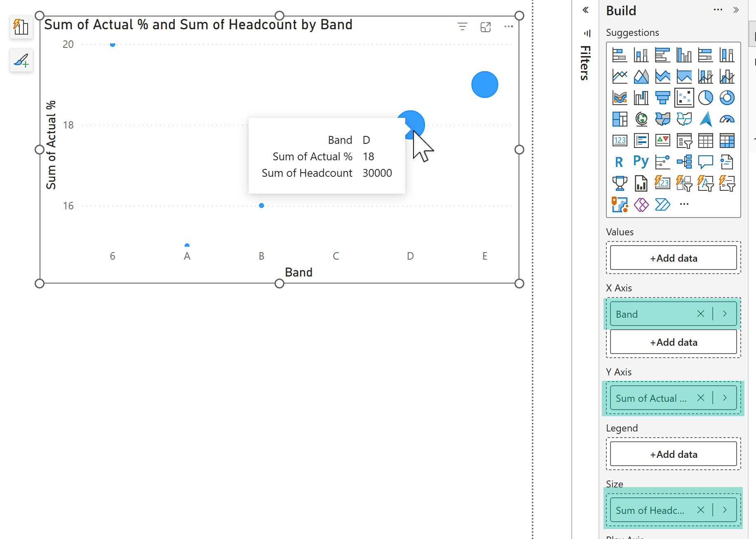
Task: Expand the Band field options arrow
Action: [x=725, y=314]
